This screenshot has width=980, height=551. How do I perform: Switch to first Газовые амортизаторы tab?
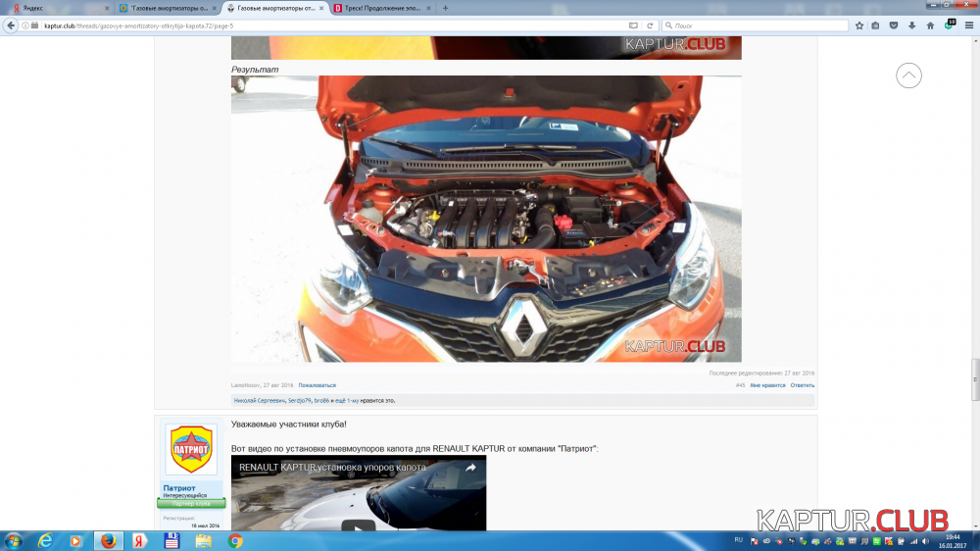[x=168, y=8]
